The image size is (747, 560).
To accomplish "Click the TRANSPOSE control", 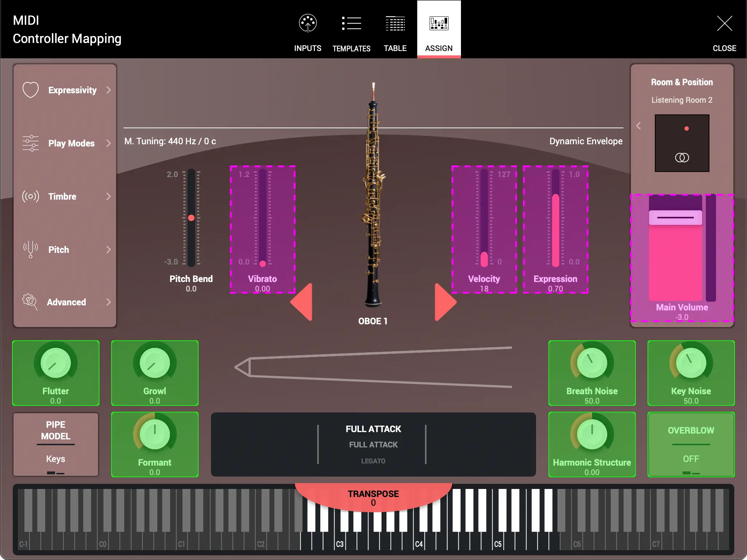I will point(373,497).
